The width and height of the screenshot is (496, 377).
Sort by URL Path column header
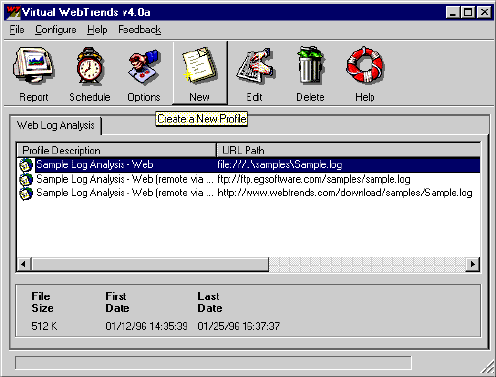pyautogui.click(x=348, y=150)
